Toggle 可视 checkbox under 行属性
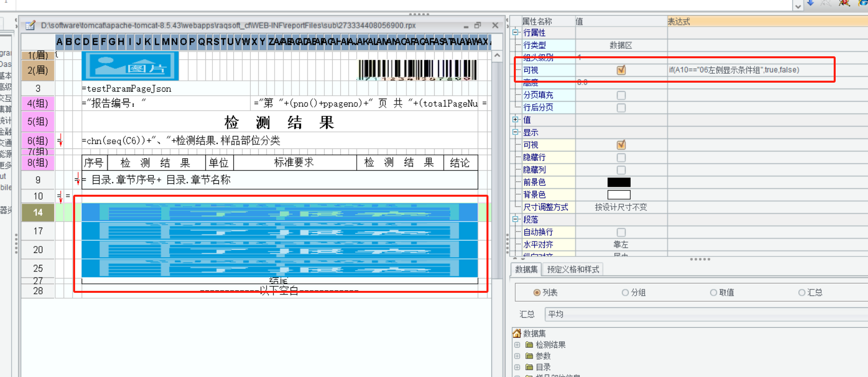Screen dimensions: 868x377 pyautogui.click(x=621, y=70)
